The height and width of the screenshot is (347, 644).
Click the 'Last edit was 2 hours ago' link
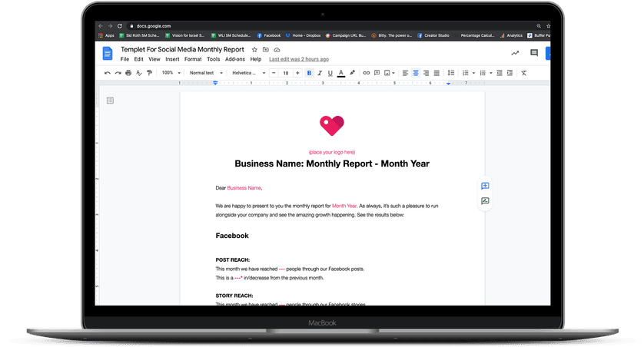[x=299, y=59]
